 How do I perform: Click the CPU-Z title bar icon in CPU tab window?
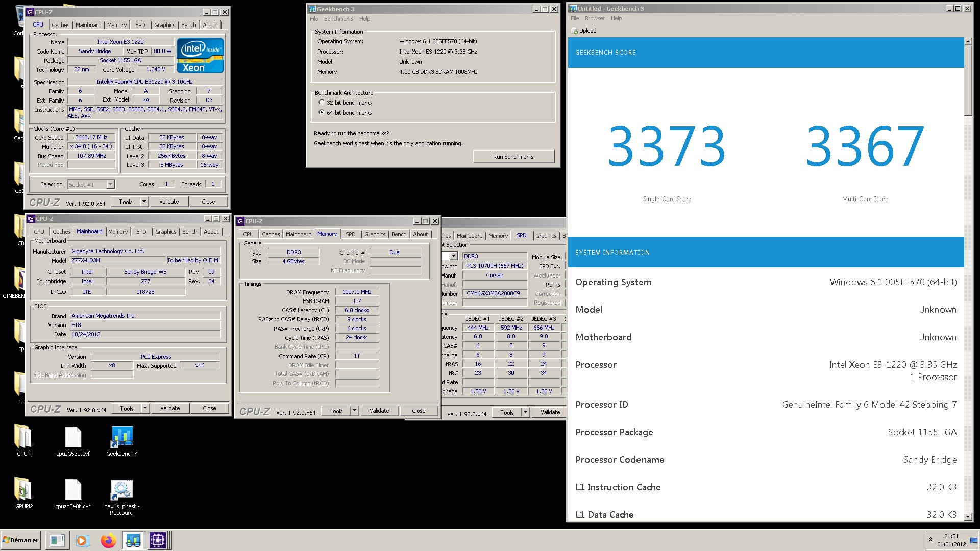click(31, 12)
